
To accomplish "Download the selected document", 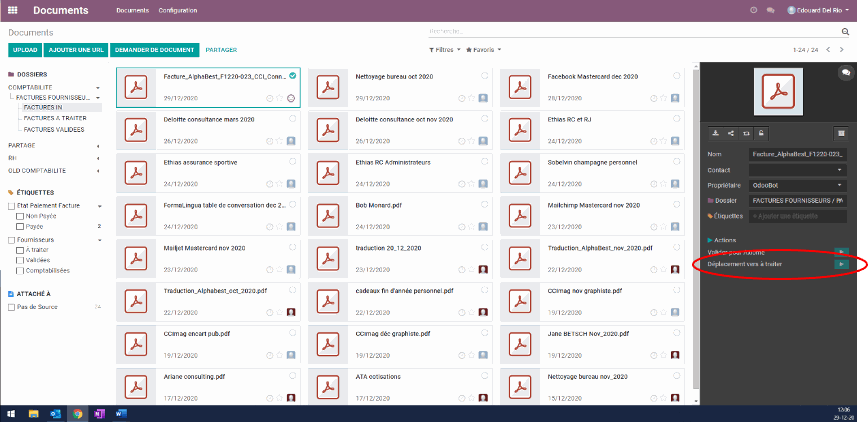I will [715, 133].
